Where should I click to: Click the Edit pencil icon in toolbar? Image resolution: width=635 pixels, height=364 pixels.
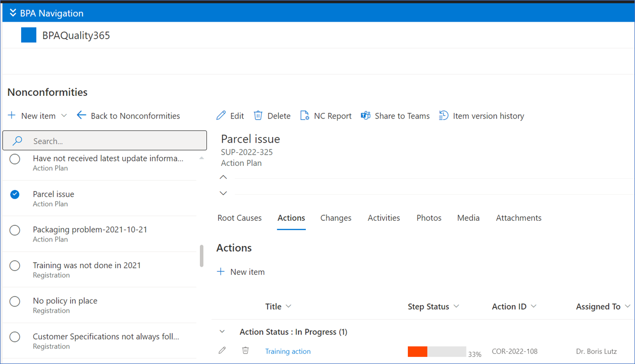[x=221, y=115]
